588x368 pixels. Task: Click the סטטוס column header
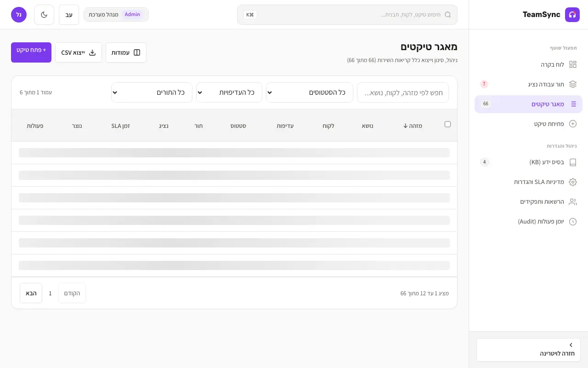(x=238, y=126)
